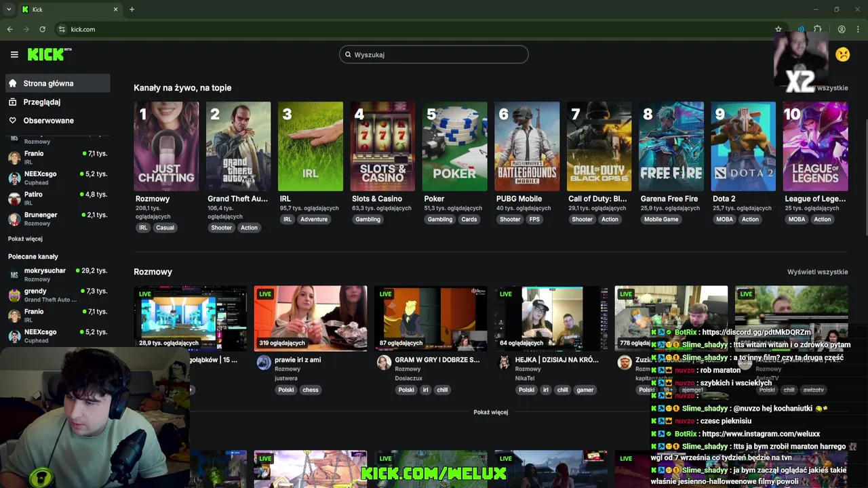868x488 pixels.
Task: Open the yellow emoji user avatar
Action: [x=843, y=54]
